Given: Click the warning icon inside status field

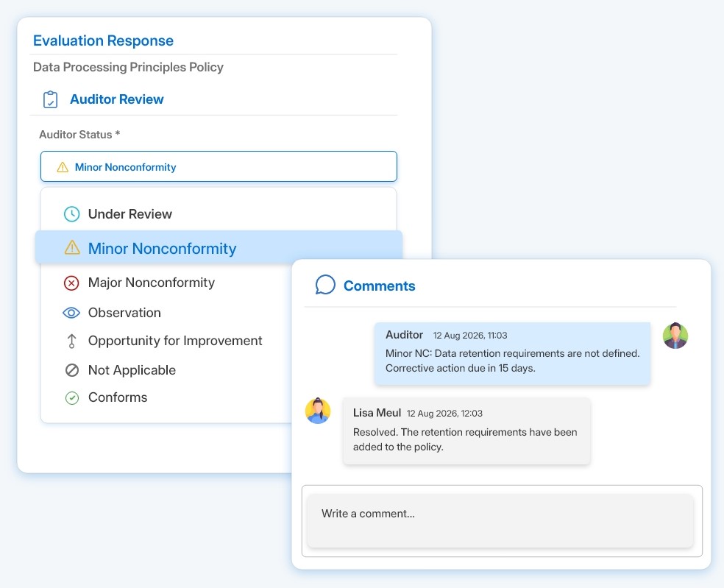Looking at the screenshot, I should tap(63, 167).
